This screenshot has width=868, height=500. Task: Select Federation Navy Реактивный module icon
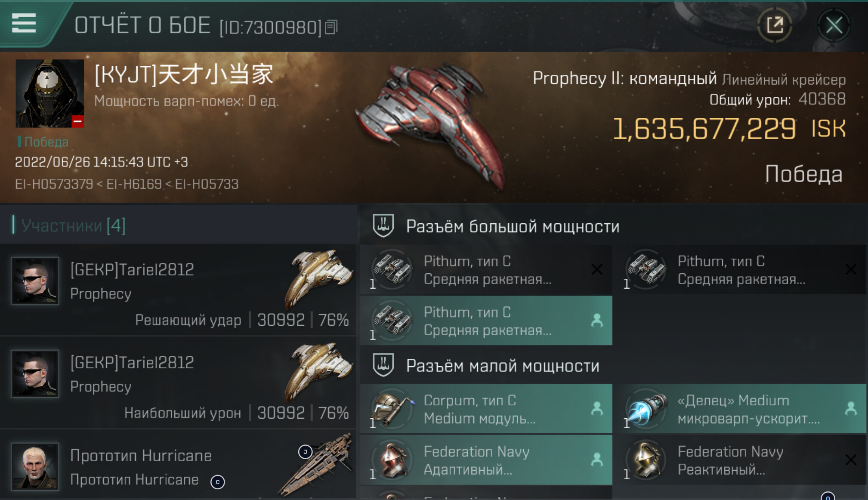pyautogui.click(x=646, y=460)
